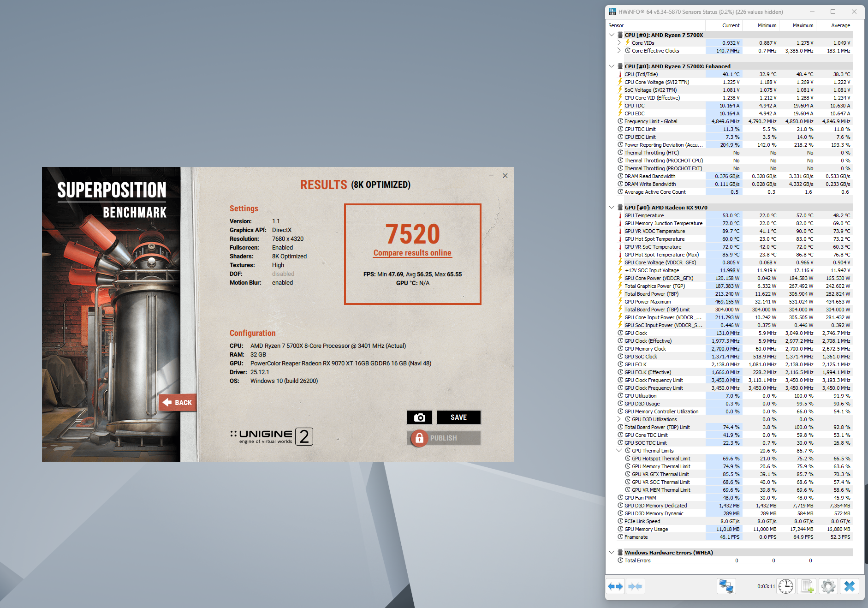Viewport: 868px width, 608px height.
Task: Open the Compare results online link
Action: (x=412, y=253)
